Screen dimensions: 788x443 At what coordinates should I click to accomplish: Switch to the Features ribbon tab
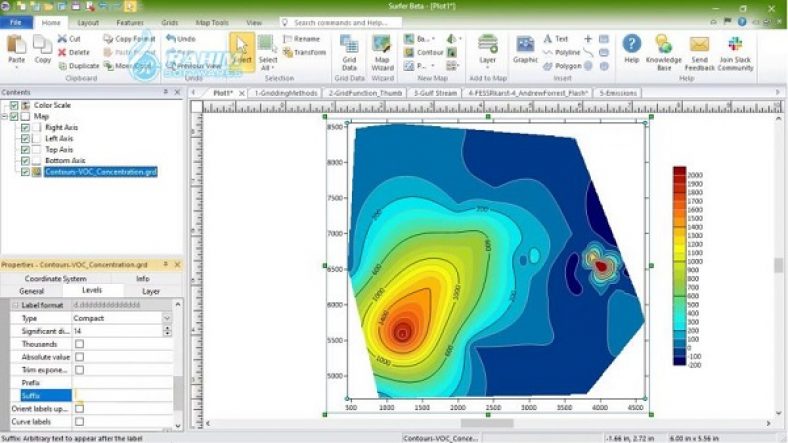[x=130, y=23]
